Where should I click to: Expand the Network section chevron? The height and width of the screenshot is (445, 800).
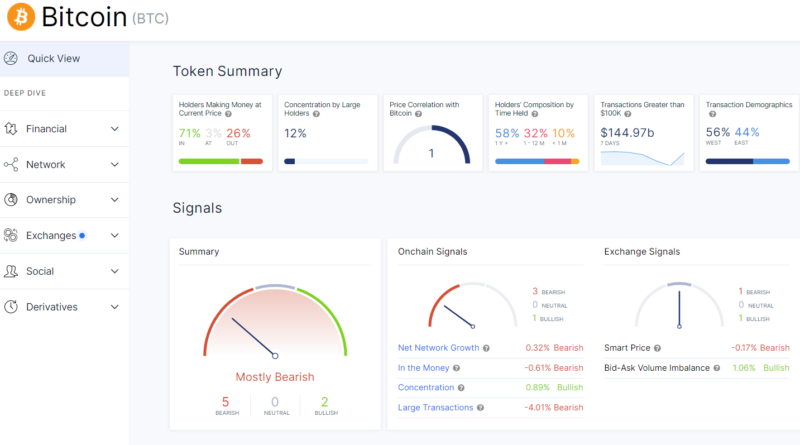click(x=115, y=165)
